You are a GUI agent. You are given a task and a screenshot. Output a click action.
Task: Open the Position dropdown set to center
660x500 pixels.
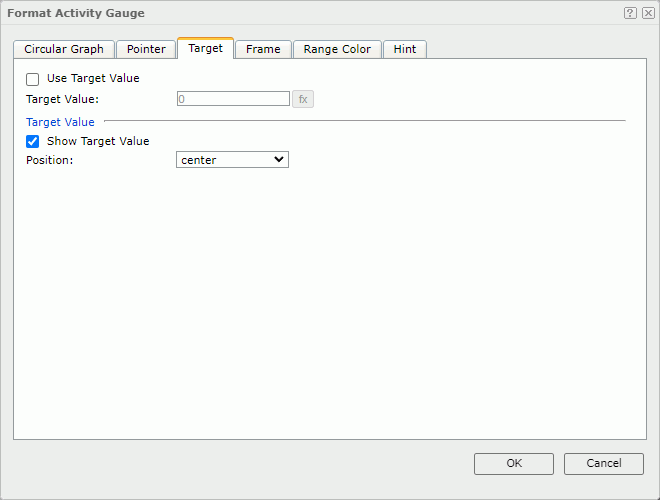coord(232,160)
